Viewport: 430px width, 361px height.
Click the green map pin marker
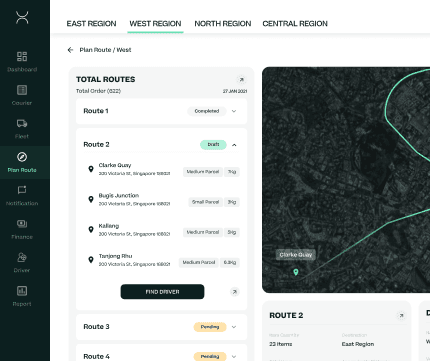(x=296, y=272)
